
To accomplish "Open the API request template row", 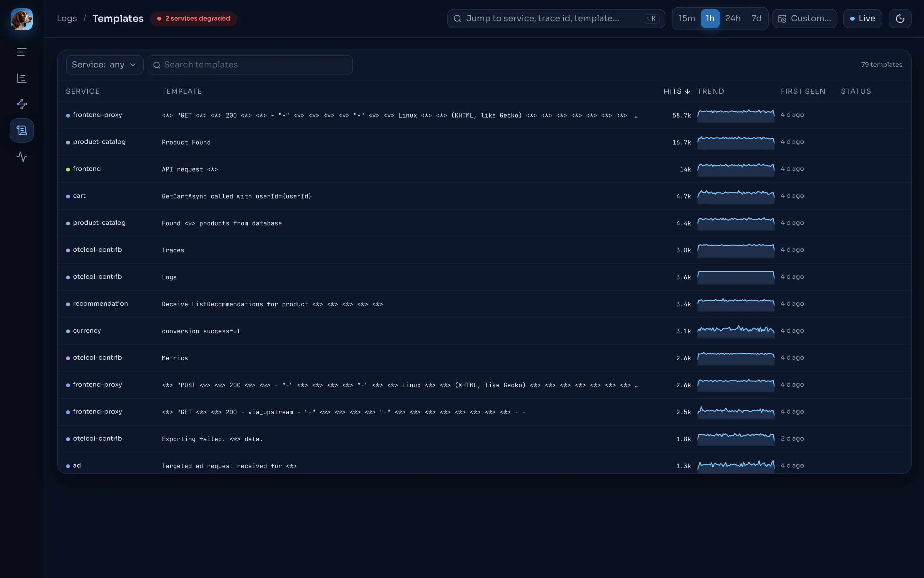I will [x=484, y=169].
